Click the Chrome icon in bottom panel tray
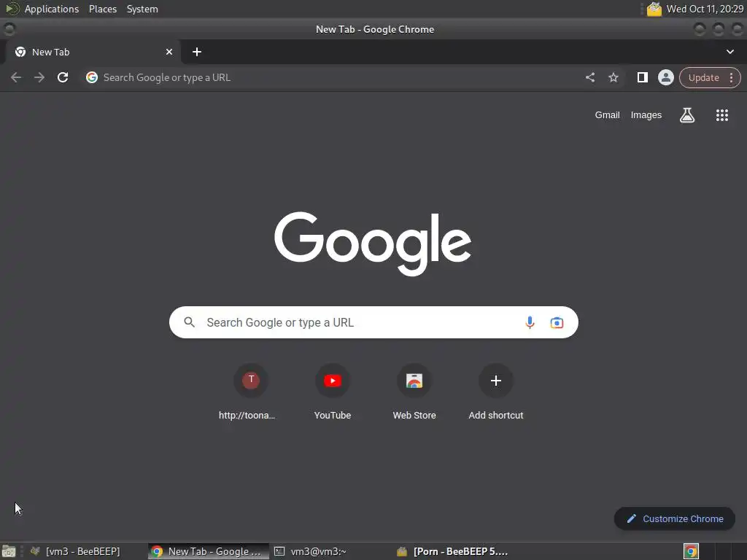Viewport: 747px width, 560px height. pos(691,551)
